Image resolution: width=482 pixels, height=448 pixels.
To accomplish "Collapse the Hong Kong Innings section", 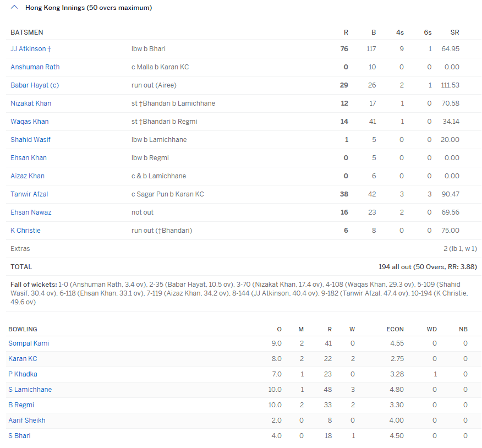I will [x=15, y=8].
